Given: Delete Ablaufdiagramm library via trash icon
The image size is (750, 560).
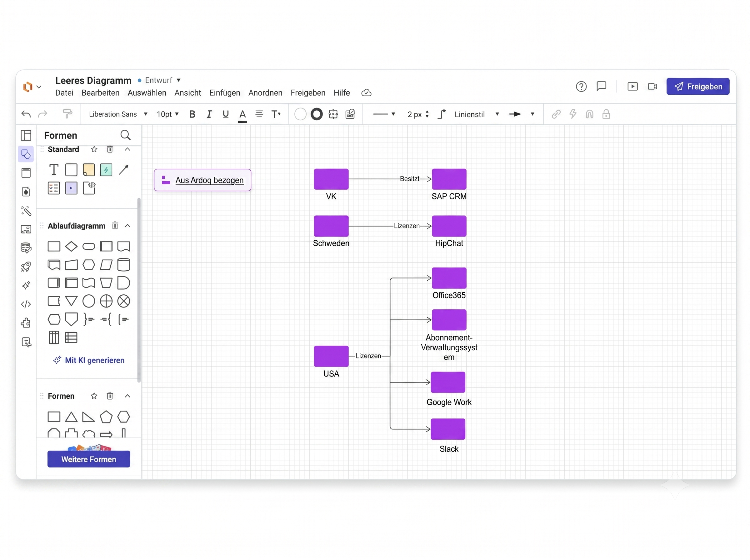Looking at the screenshot, I should coord(115,226).
